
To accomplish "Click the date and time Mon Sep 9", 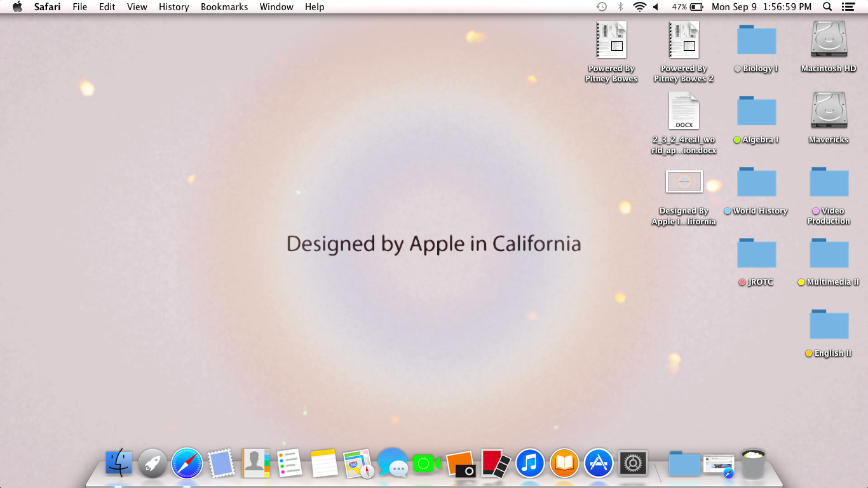I will click(761, 7).
